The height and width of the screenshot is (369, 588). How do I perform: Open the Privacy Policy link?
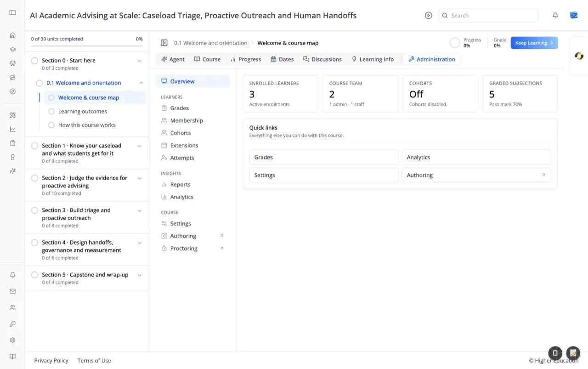[51, 361]
